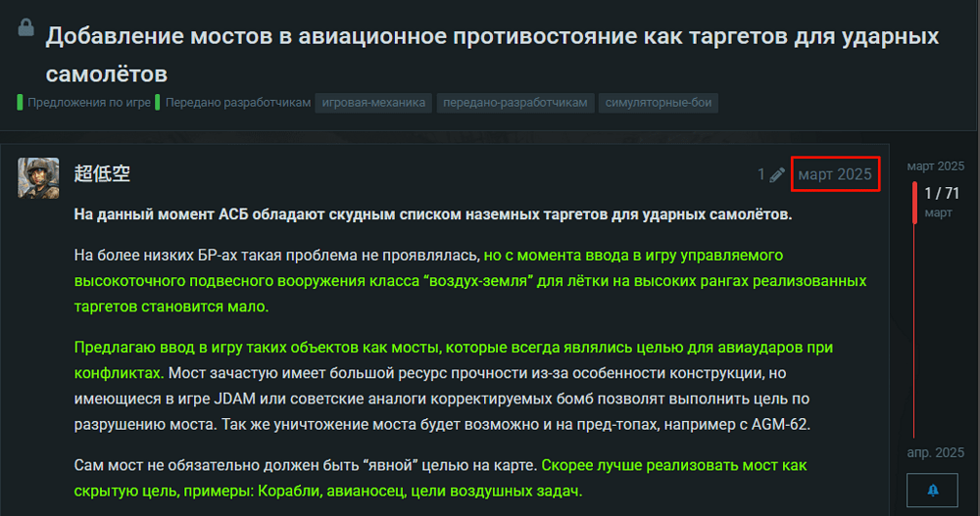Click the red timeline scroller handle

[x=914, y=203]
